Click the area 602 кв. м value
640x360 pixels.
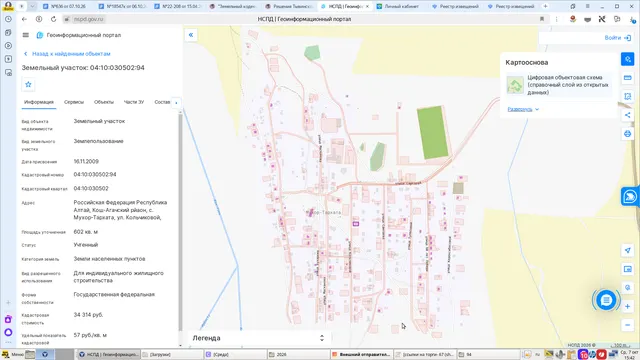[86, 232]
